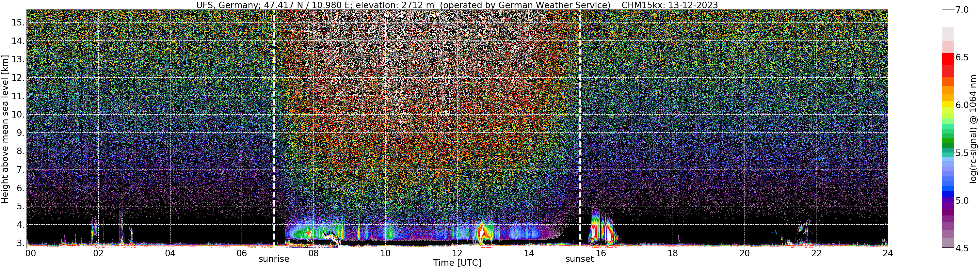Viewport: 980px width, 269px height.
Task: Click the time axis tick label '00'
Action: [x=30, y=253]
